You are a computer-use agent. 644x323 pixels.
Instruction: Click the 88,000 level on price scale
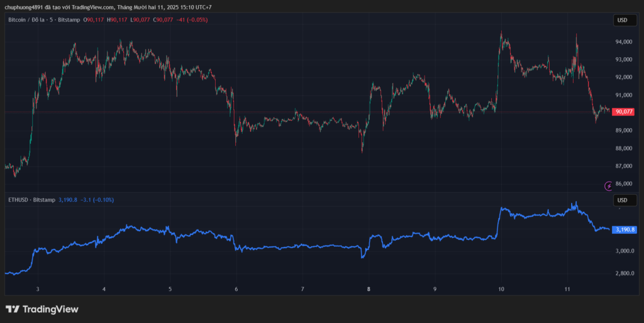[x=624, y=148]
